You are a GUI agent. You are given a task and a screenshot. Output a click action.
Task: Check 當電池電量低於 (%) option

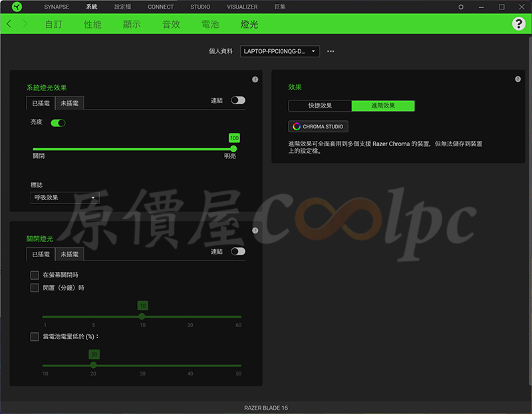pos(35,337)
